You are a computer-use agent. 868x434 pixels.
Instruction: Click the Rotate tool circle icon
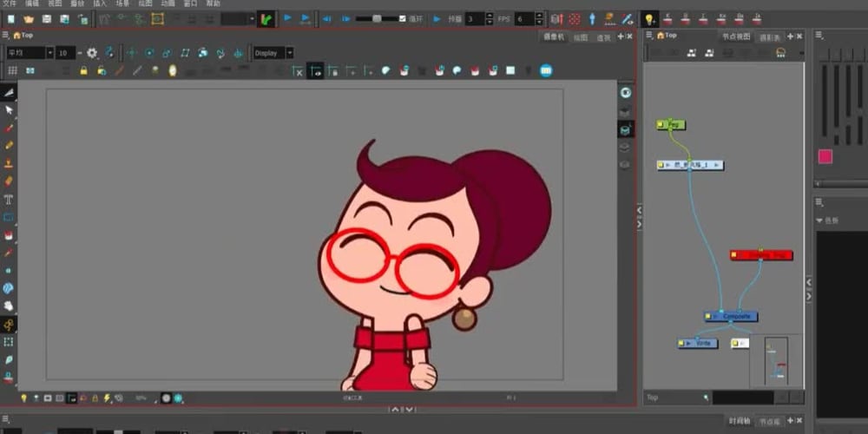pyautogui.click(x=149, y=53)
